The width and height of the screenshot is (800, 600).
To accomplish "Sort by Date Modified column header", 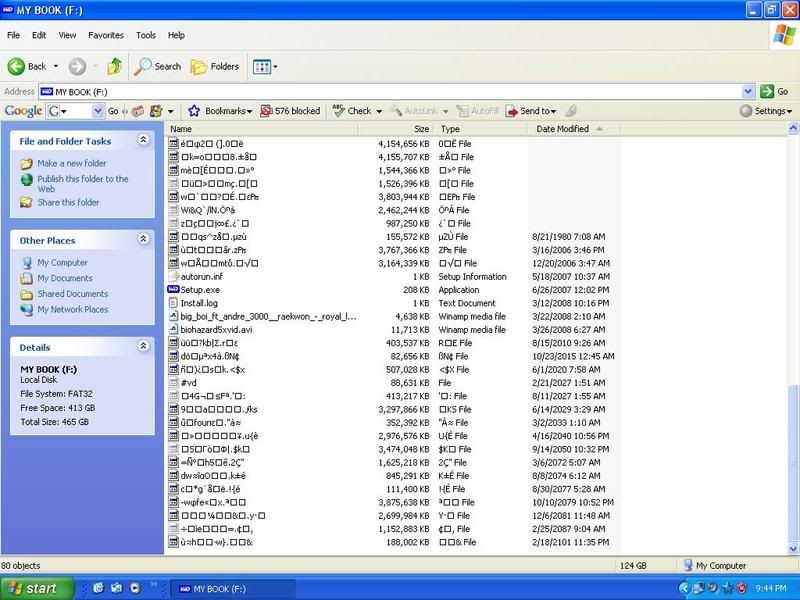I will point(574,129).
